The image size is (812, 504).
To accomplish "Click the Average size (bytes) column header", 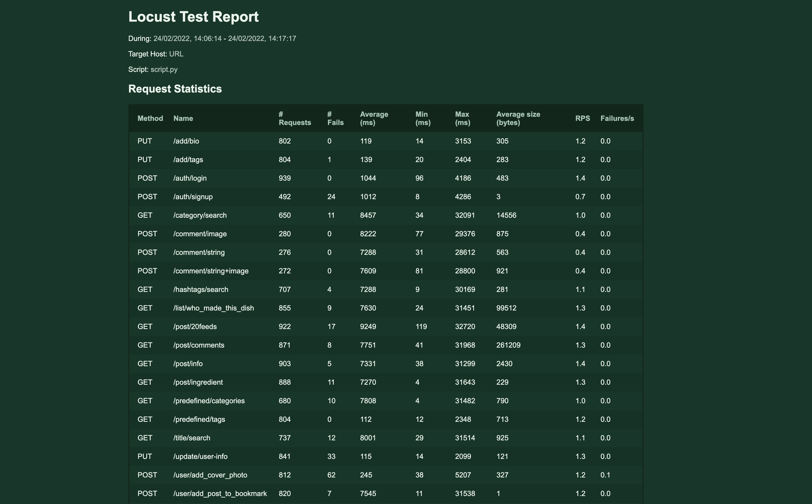I will point(518,118).
